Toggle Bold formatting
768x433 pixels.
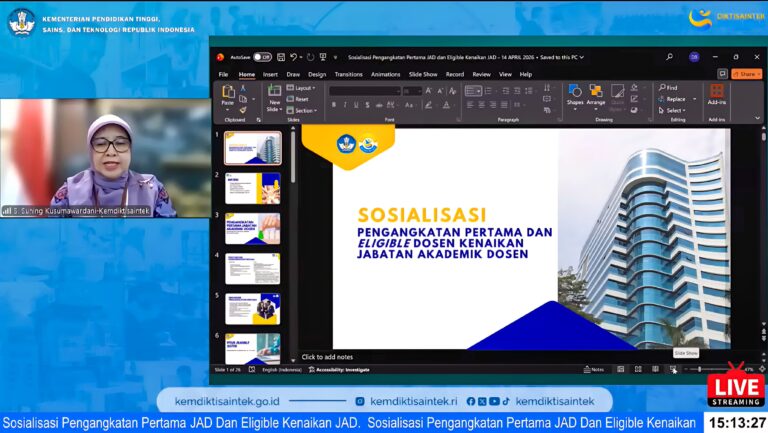(334, 105)
